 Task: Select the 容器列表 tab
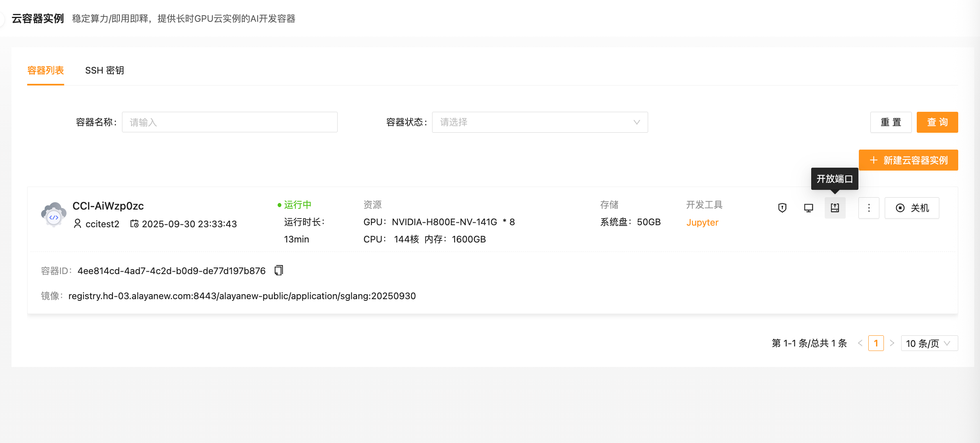coord(46,70)
